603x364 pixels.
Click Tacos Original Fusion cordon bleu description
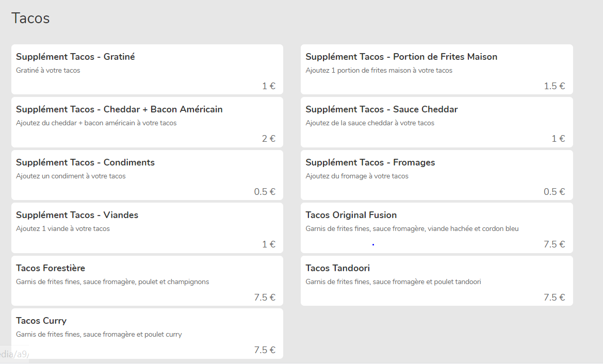point(412,229)
